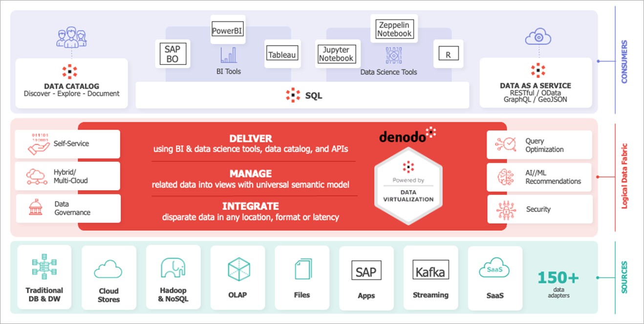This screenshot has width=644, height=324.
Task: Click the Traditional DB & DW database icon
Action: point(44,267)
